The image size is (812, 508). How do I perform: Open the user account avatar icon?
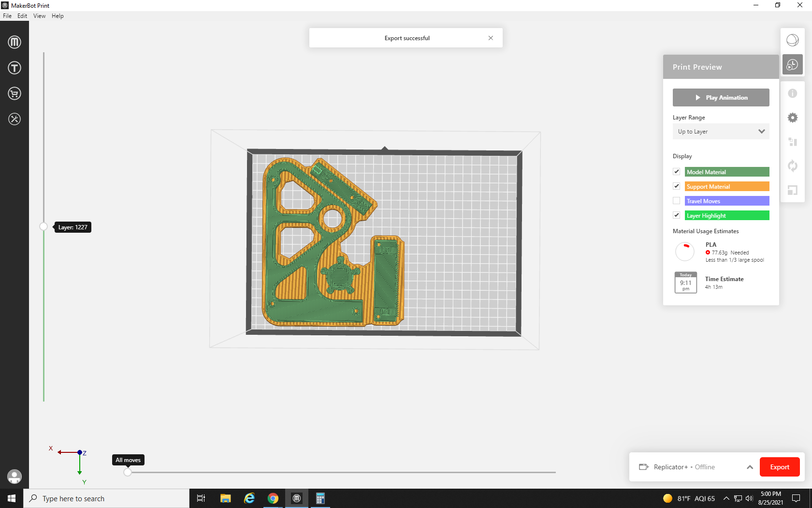coord(14,477)
